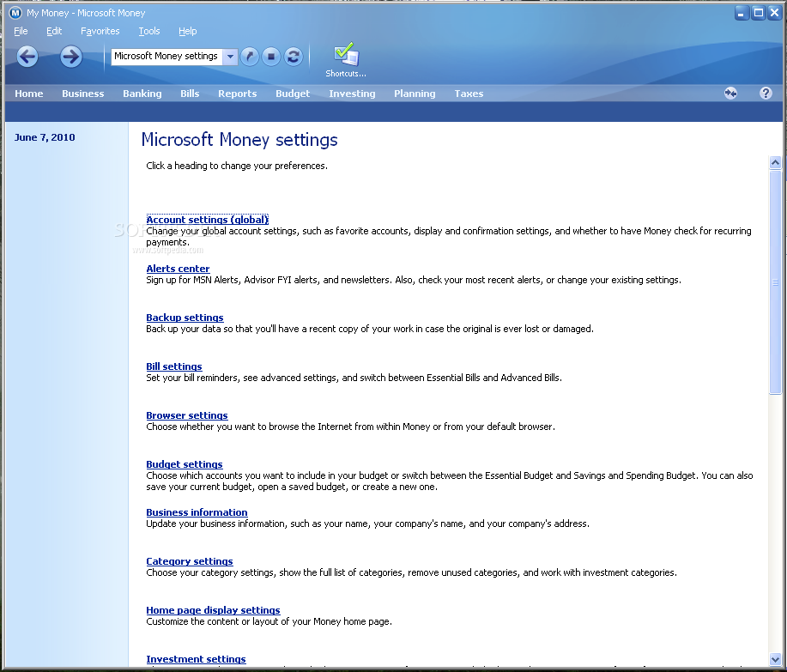787x672 pixels.
Task: Open the Category settings link
Action: tap(189, 561)
